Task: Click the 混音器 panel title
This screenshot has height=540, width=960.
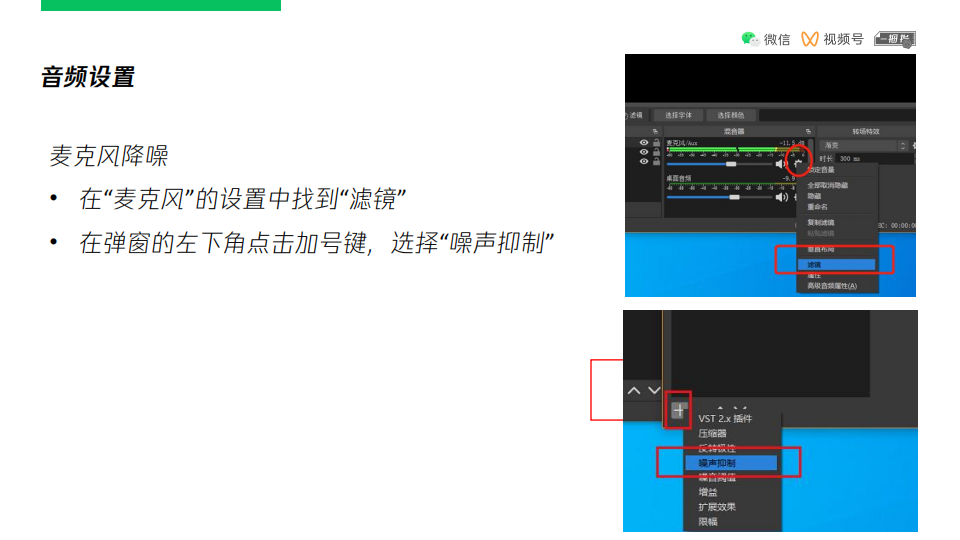Action: [734, 131]
